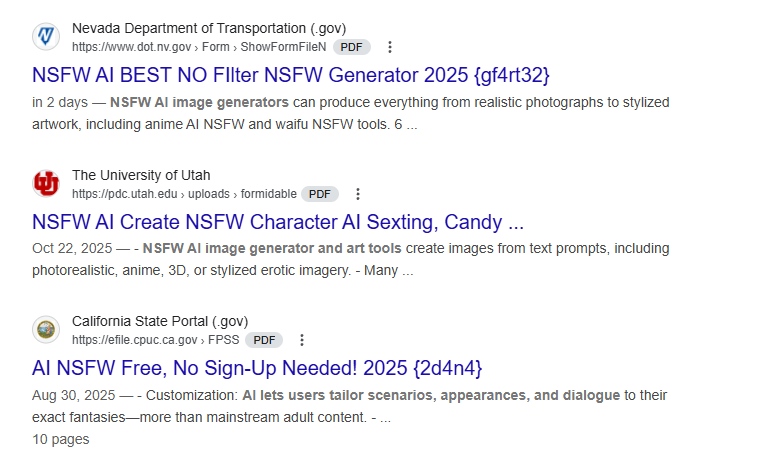Click the "The University of Utah" site name
This screenshot has height=458, width=765.
click(141, 175)
